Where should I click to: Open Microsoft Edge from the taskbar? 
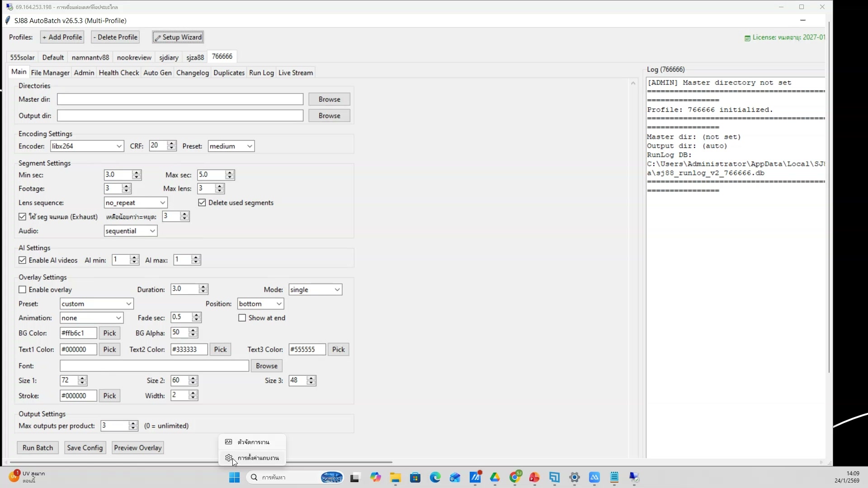point(435,478)
